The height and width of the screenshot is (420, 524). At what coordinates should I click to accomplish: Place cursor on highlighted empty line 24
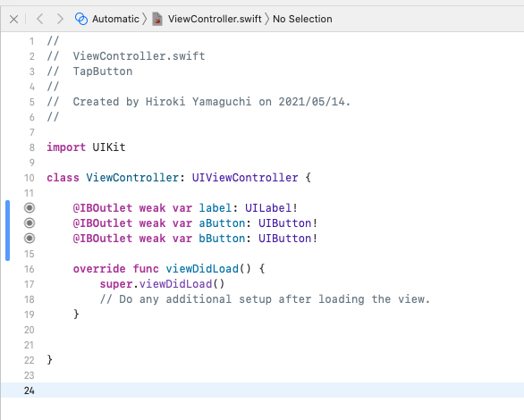coord(262,391)
